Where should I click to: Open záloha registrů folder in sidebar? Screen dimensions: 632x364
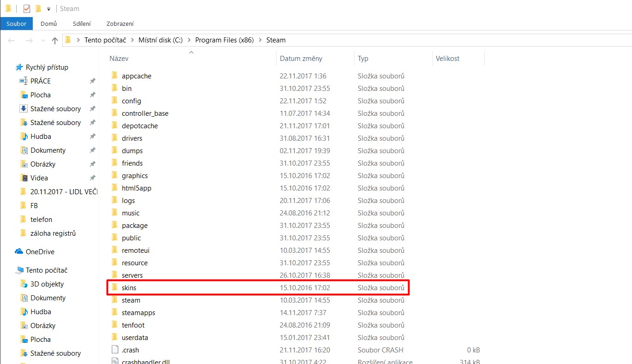pyautogui.click(x=53, y=233)
